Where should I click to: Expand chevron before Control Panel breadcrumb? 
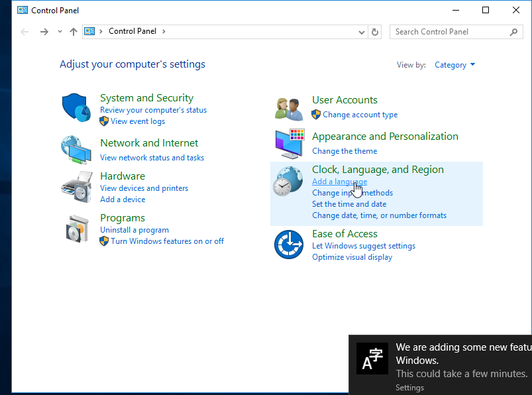[101, 31]
